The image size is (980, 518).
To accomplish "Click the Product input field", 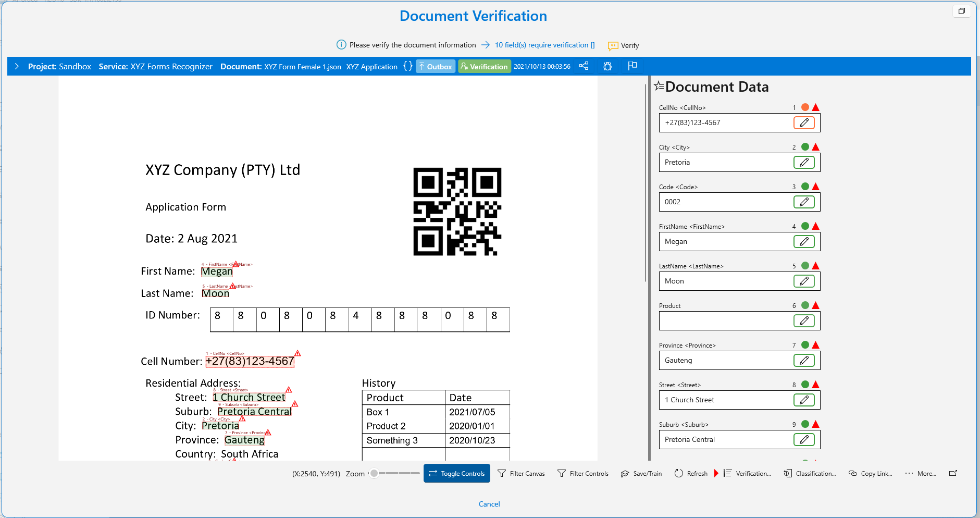I will pyautogui.click(x=726, y=321).
